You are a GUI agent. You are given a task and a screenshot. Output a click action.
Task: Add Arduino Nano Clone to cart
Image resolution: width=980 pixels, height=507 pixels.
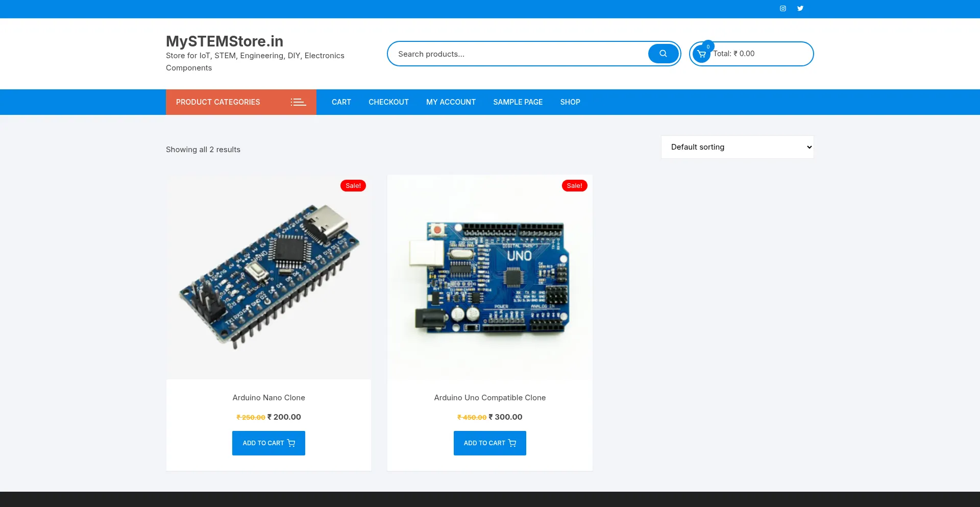coord(268,443)
